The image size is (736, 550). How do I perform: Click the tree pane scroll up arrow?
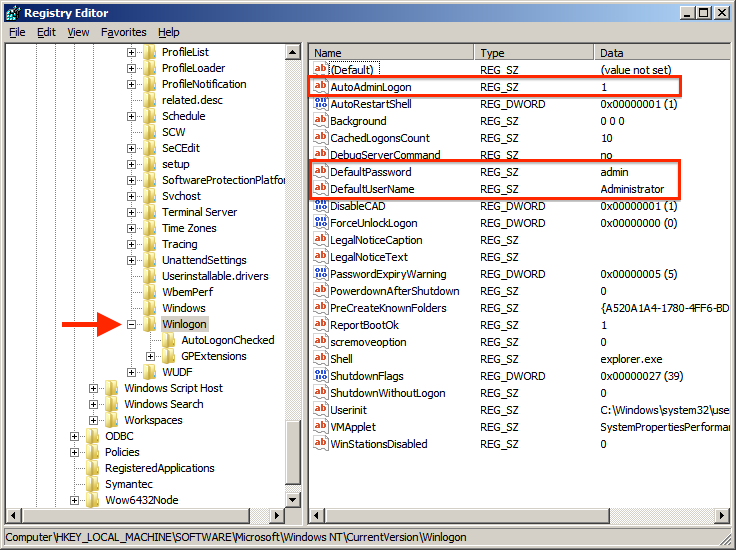pyautogui.click(x=293, y=52)
